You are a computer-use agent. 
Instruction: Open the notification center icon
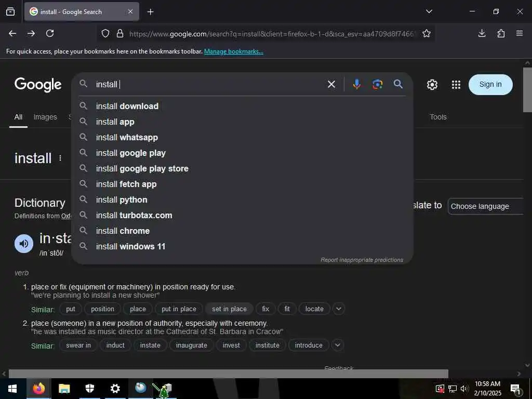(x=515, y=389)
